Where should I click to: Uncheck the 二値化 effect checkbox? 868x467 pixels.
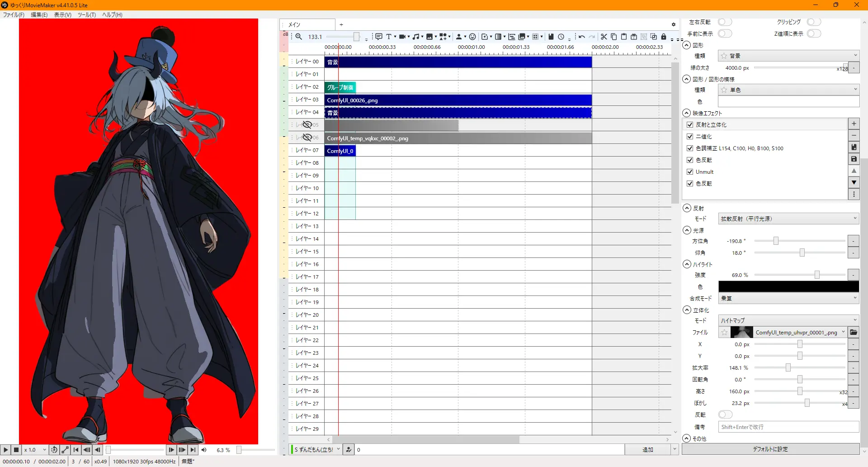[690, 137]
